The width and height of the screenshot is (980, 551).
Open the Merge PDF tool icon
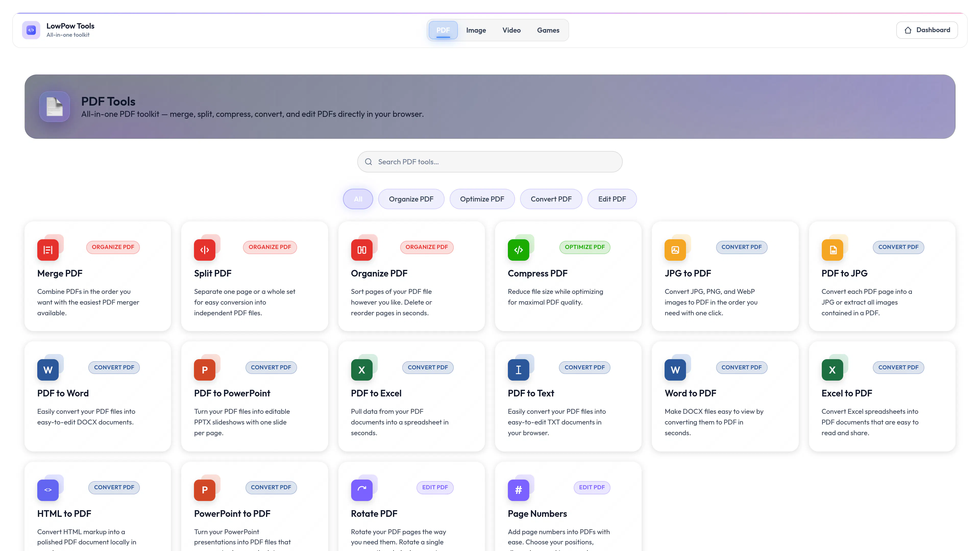tap(48, 250)
